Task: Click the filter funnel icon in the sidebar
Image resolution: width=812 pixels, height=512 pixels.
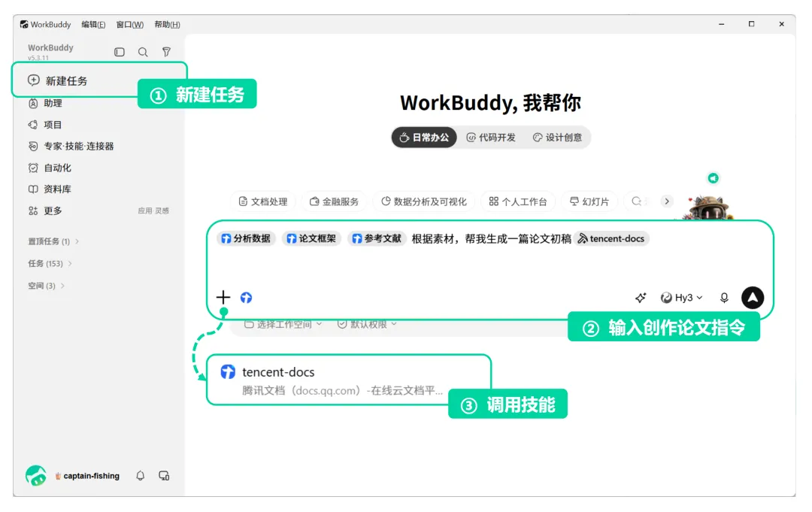Action: (x=166, y=52)
